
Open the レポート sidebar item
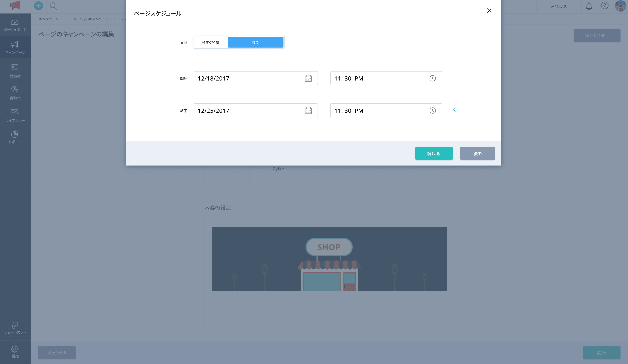pyautogui.click(x=15, y=137)
